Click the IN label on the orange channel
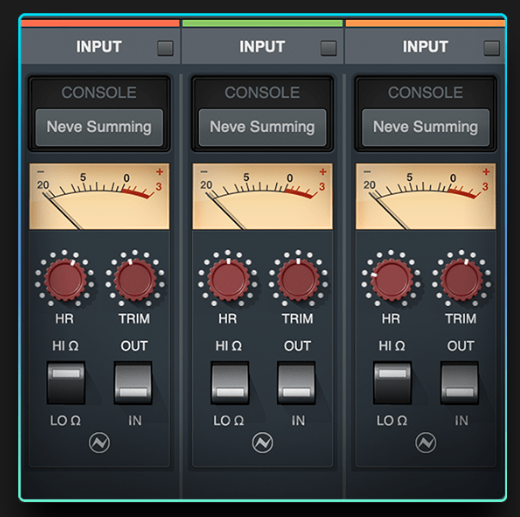The image size is (520, 517). 462,421
